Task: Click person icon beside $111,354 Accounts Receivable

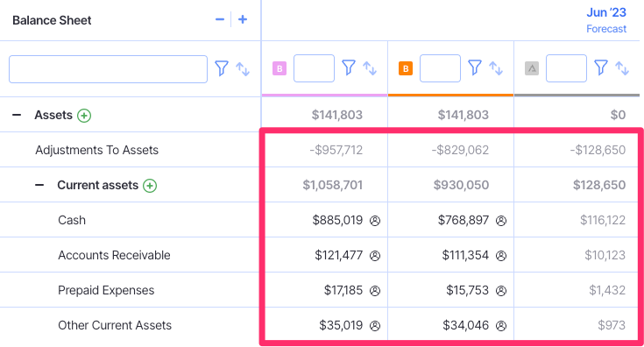Action: click(x=501, y=256)
